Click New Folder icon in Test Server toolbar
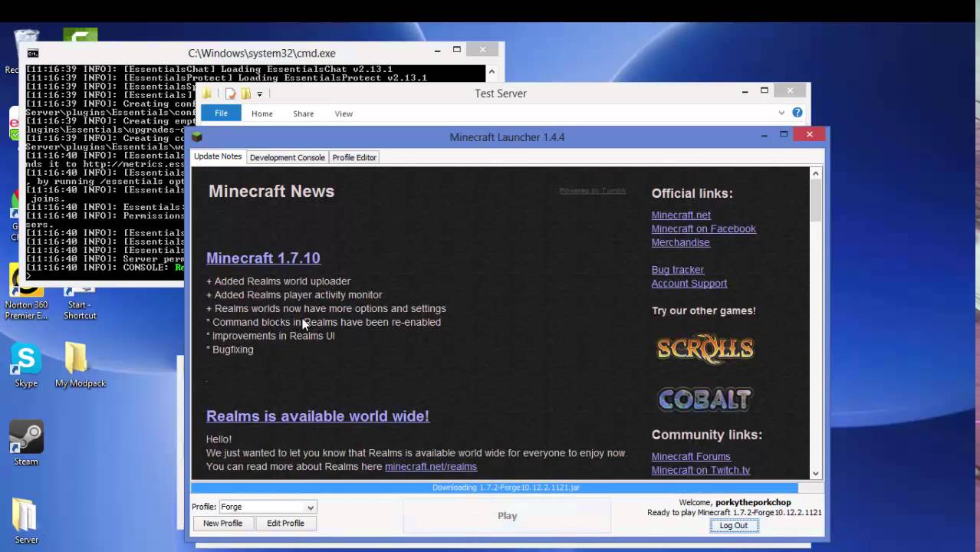This screenshot has width=980, height=552. (x=246, y=94)
